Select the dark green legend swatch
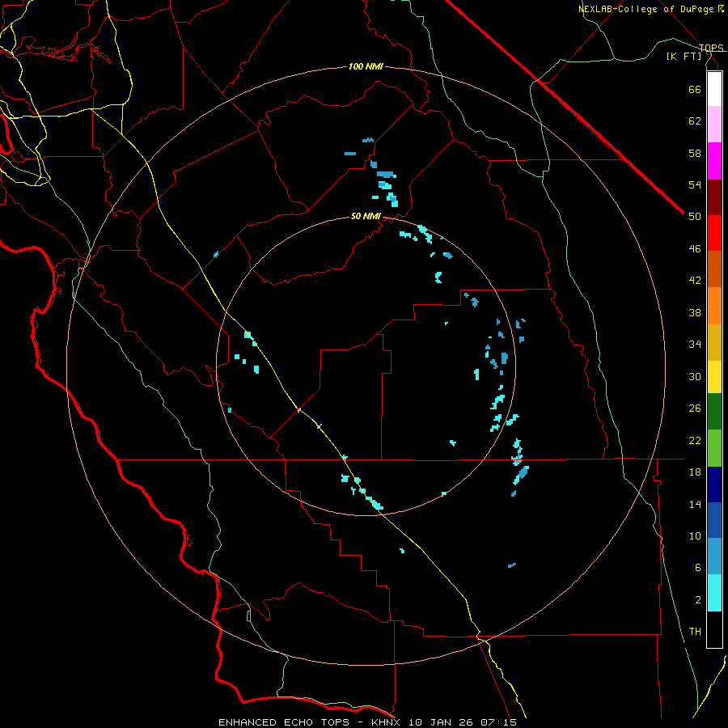This screenshot has width=728, height=728. [714, 412]
